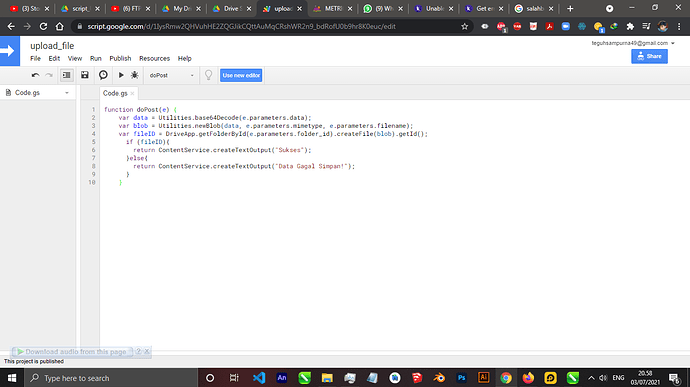
Task: Bookmark this page with star icon
Action: coord(464,26)
